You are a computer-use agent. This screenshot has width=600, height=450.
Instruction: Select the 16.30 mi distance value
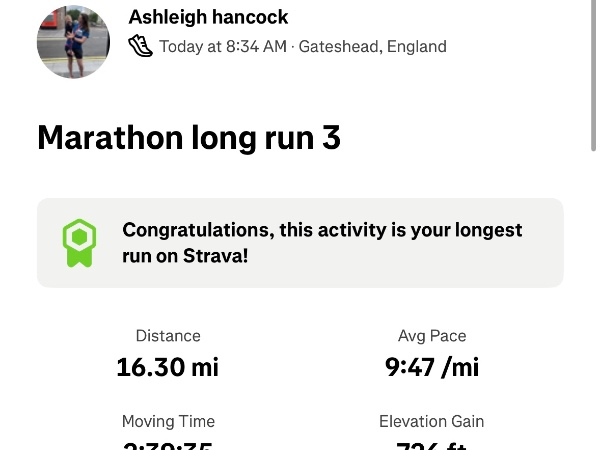[167, 367]
